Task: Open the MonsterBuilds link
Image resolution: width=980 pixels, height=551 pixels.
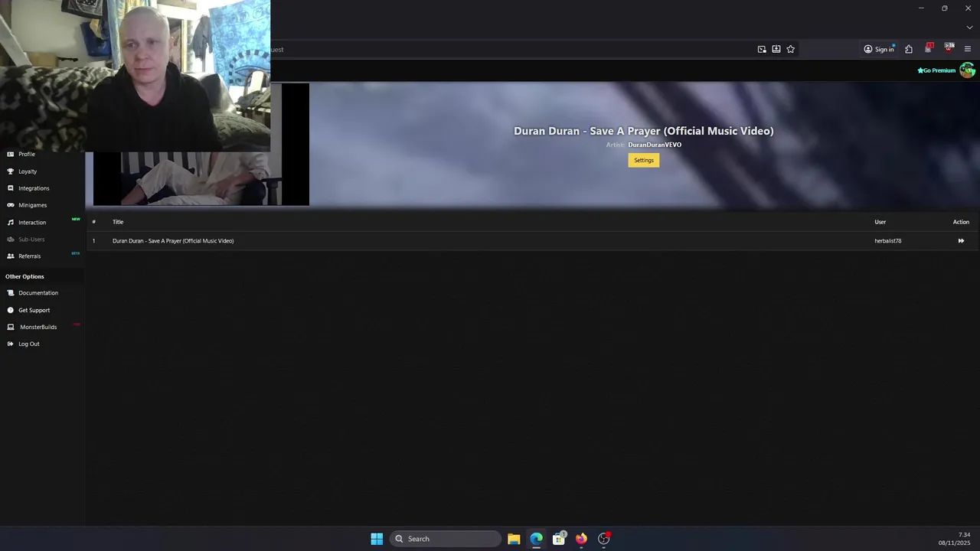Action: pos(38,327)
